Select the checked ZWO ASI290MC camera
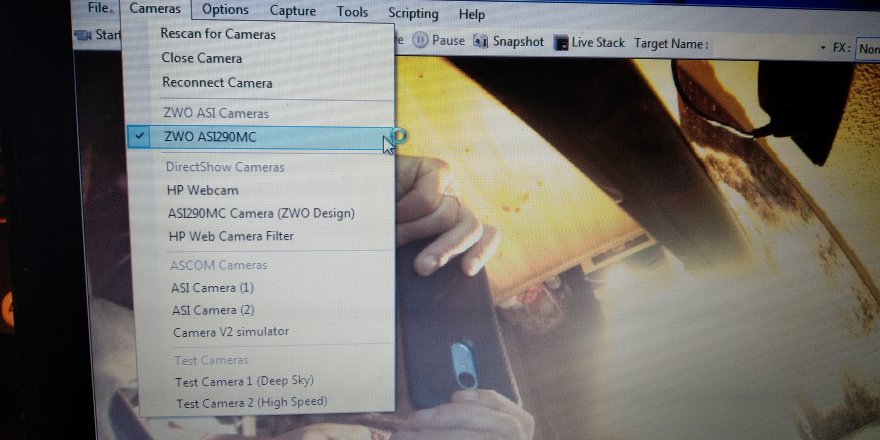This screenshot has width=880, height=440. pos(259,137)
